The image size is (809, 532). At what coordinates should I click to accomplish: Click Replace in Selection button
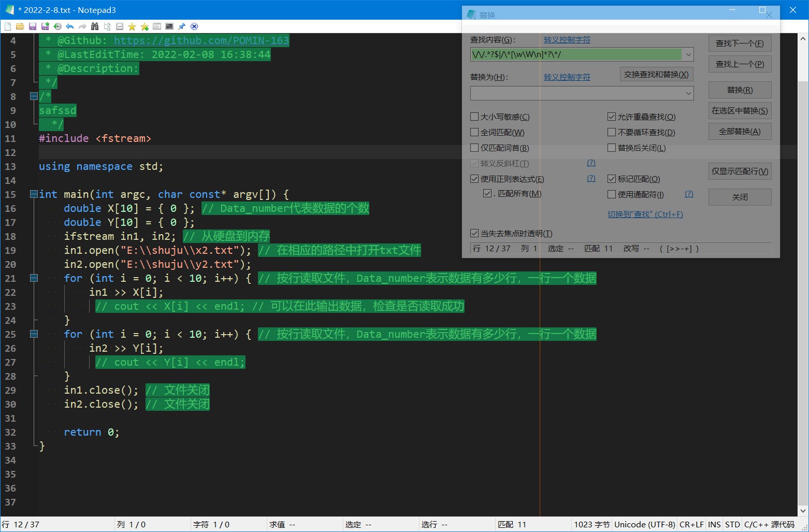pyautogui.click(x=740, y=111)
